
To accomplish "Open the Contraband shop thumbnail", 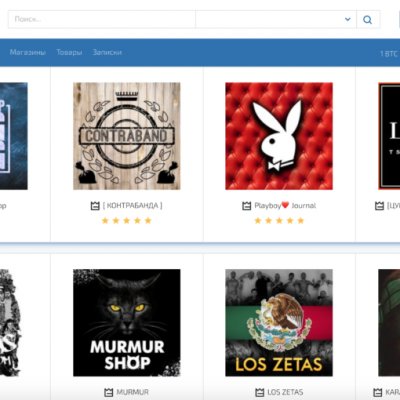I will click(127, 136).
